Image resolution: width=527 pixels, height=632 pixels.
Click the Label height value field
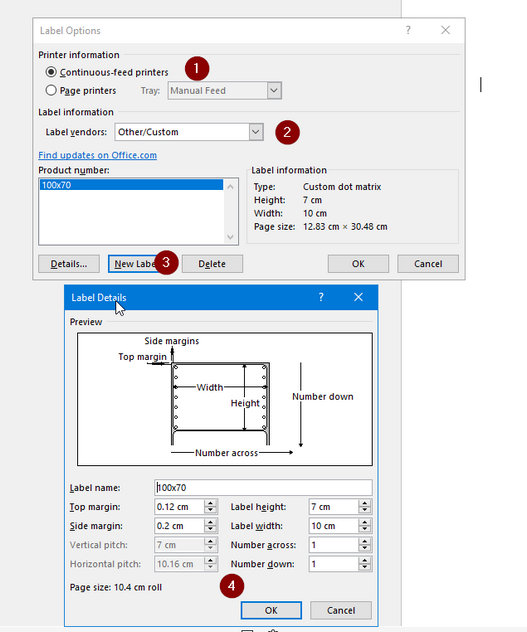pos(334,507)
